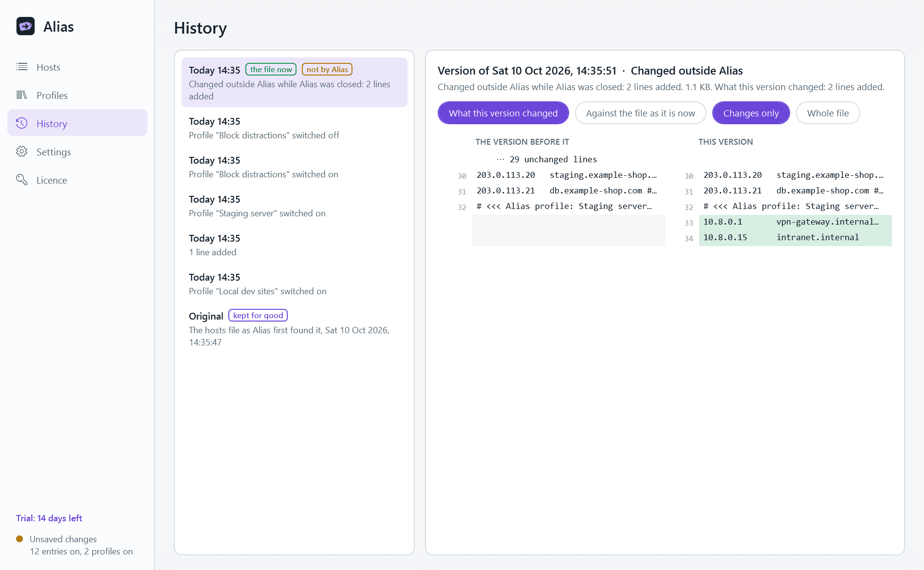This screenshot has height=570, width=924.
Task: Click added line 10.8.0.15 intranet.internal
Action: pos(795,238)
